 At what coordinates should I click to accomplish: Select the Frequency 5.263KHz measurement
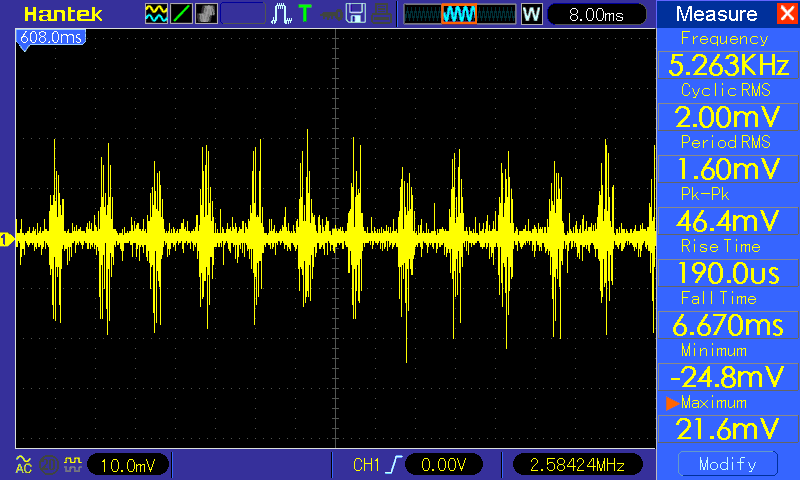point(728,65)
